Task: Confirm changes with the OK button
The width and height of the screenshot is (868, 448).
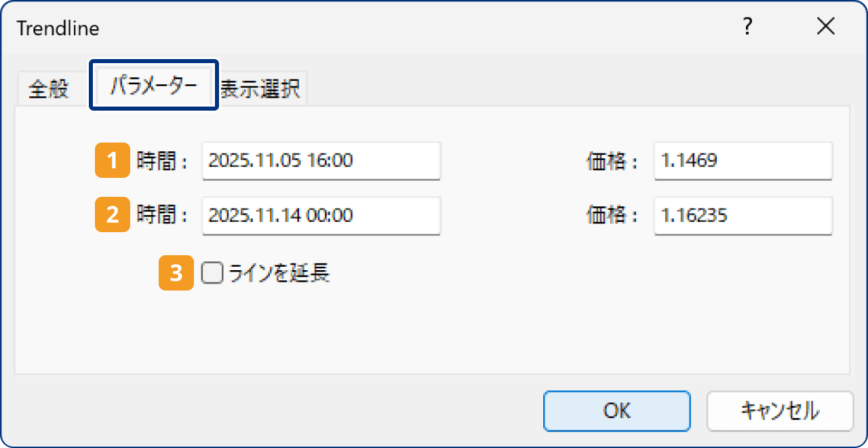Action: coord(616,411)
